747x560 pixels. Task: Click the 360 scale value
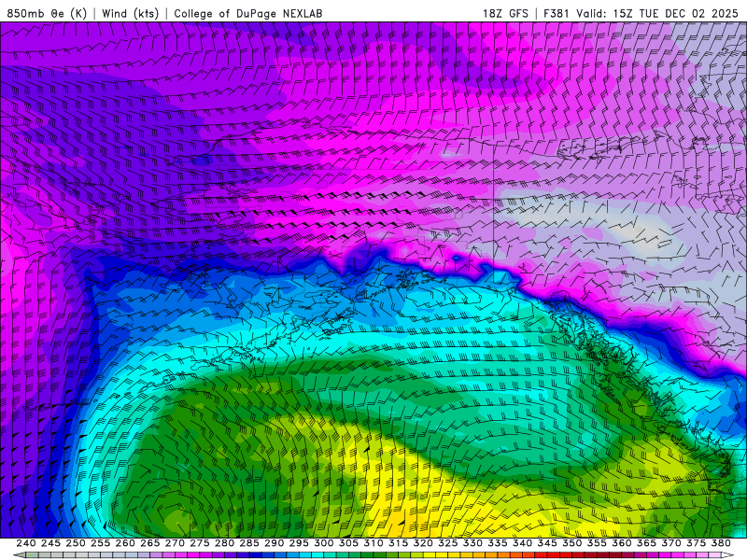click(x=622, y=543)
